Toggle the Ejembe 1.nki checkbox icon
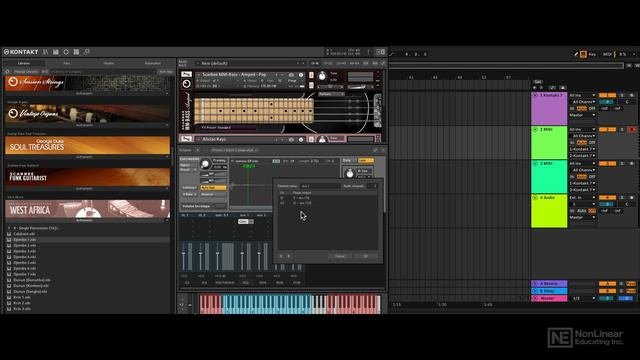 (x=9, y=240)
